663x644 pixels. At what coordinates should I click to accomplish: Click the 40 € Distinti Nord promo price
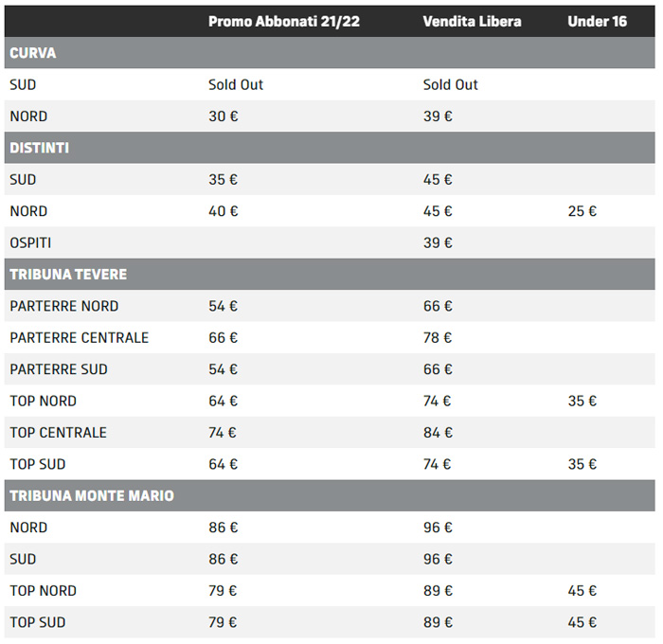pyautogui.click(x=223, y=211)
